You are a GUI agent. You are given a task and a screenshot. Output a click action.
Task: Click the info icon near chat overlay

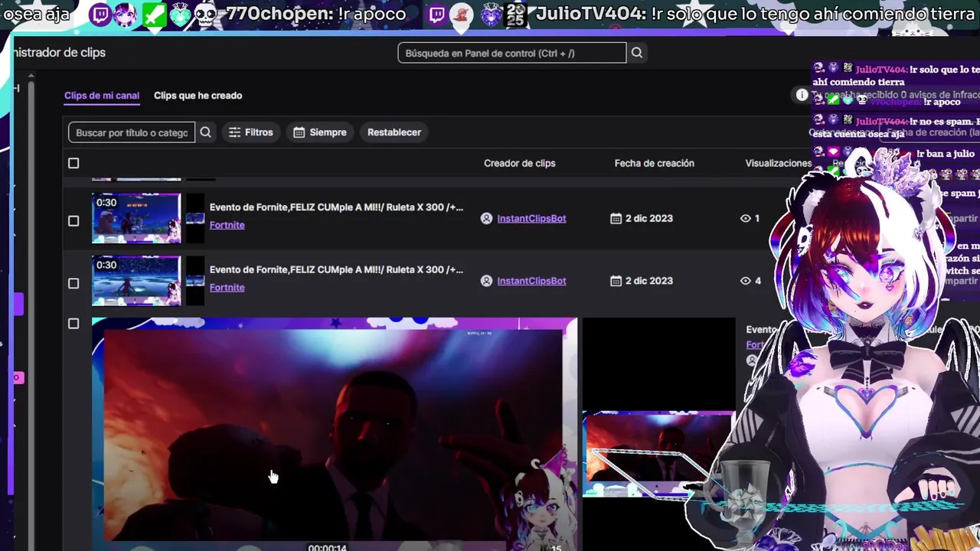tap(802, 95)
